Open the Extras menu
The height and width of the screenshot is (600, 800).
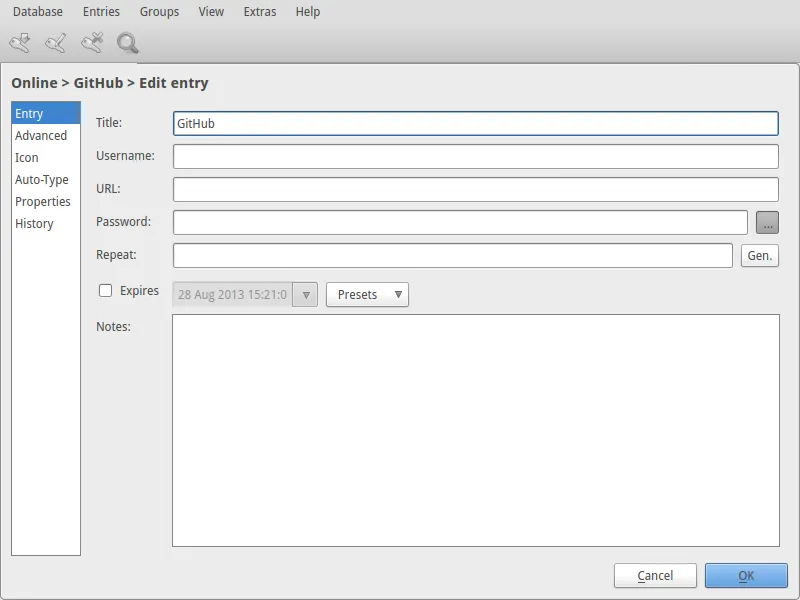coord(260,12)
